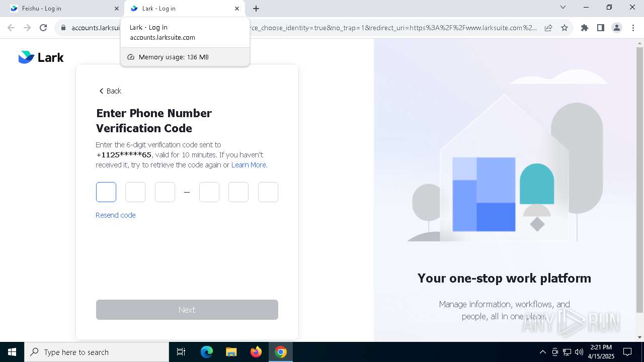
Task: Click the Your one-stop work platform heading
Action: pyautogui.click(x=504, y=278)
